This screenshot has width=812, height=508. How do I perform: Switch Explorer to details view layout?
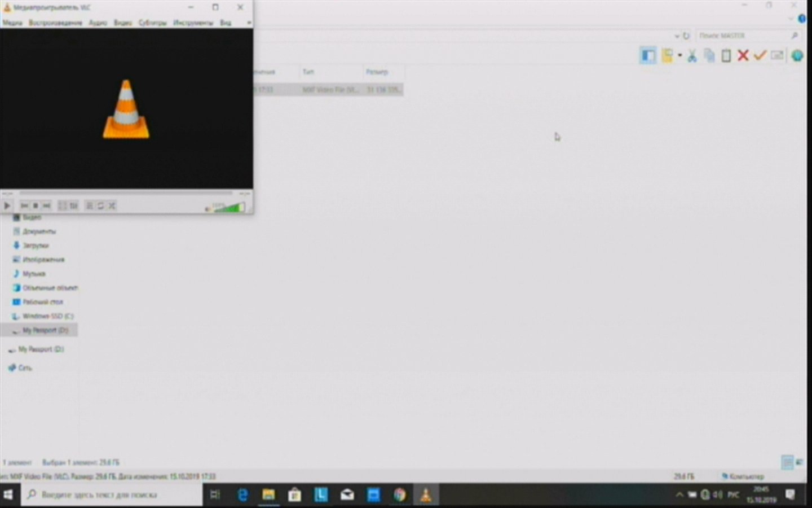click(788, 463)
